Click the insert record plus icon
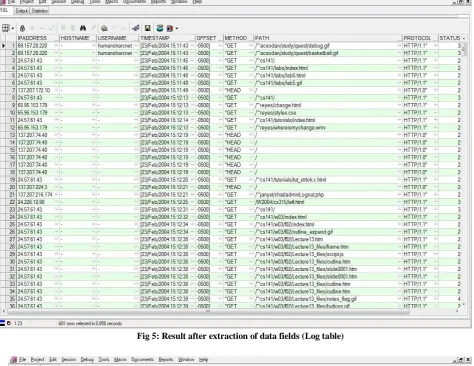The width and height of the screenshot is (474, 366). pyautogui.click(x=33, y=28)
